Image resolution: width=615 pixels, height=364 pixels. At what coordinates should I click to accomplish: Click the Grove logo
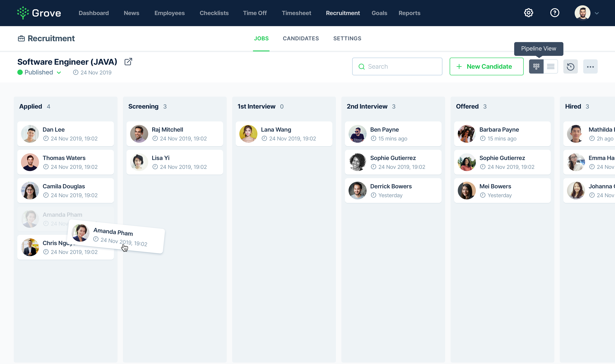(39, 13)
